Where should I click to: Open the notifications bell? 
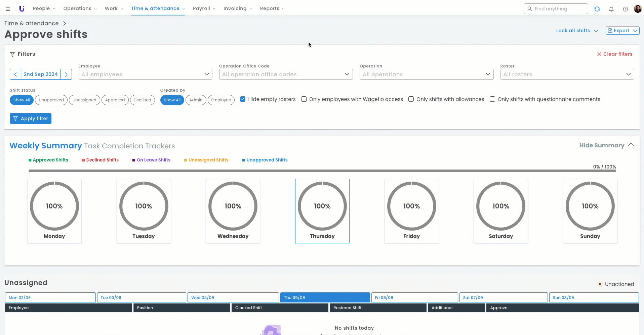click(611, 9)
